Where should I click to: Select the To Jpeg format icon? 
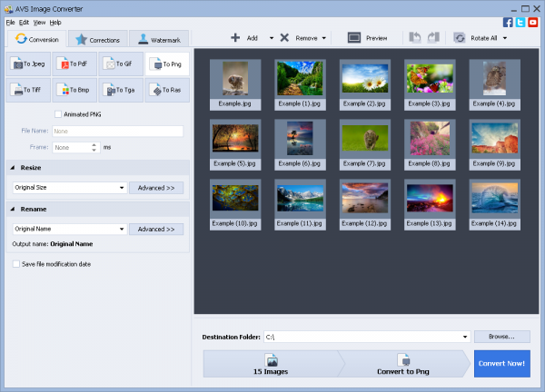click(x=29, y=64)
